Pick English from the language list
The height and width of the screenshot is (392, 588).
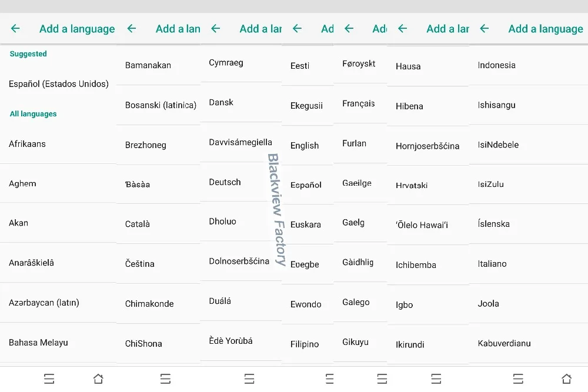point(308,145)
